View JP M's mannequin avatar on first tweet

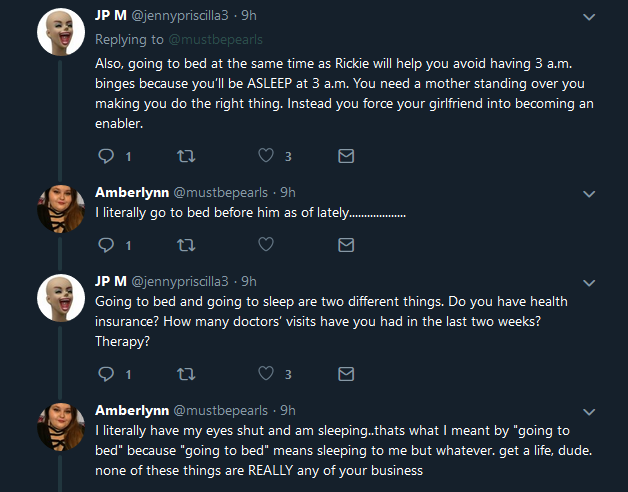[x=61, y=32]
